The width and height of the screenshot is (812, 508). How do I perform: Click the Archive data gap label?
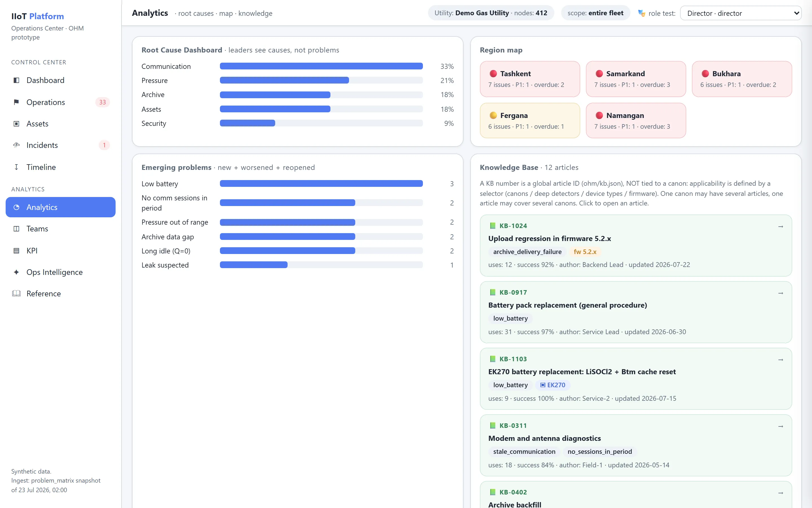[x=167, y=237]
